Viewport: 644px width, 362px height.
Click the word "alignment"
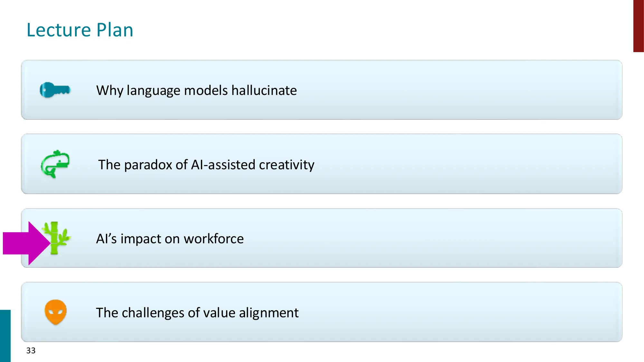click(x=269, y=313)
